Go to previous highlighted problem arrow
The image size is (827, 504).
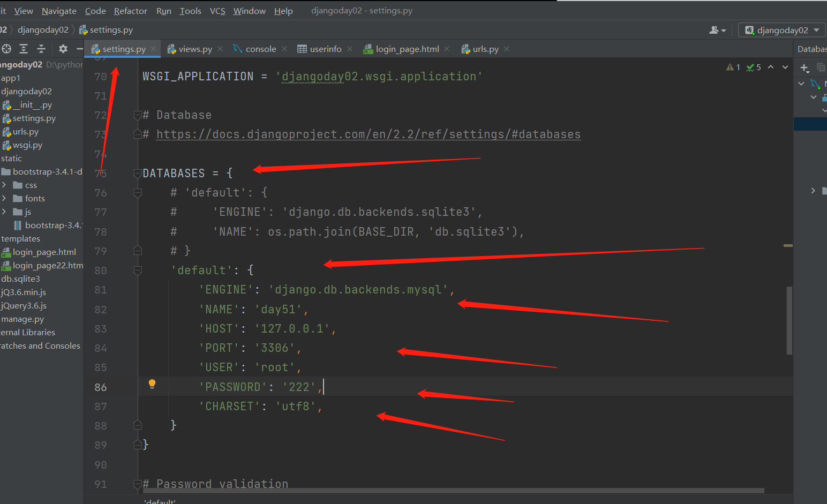[771, 67]
